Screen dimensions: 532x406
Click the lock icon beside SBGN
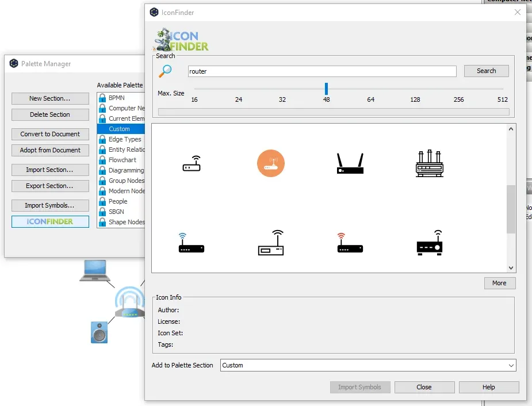[x=102, y=212]
